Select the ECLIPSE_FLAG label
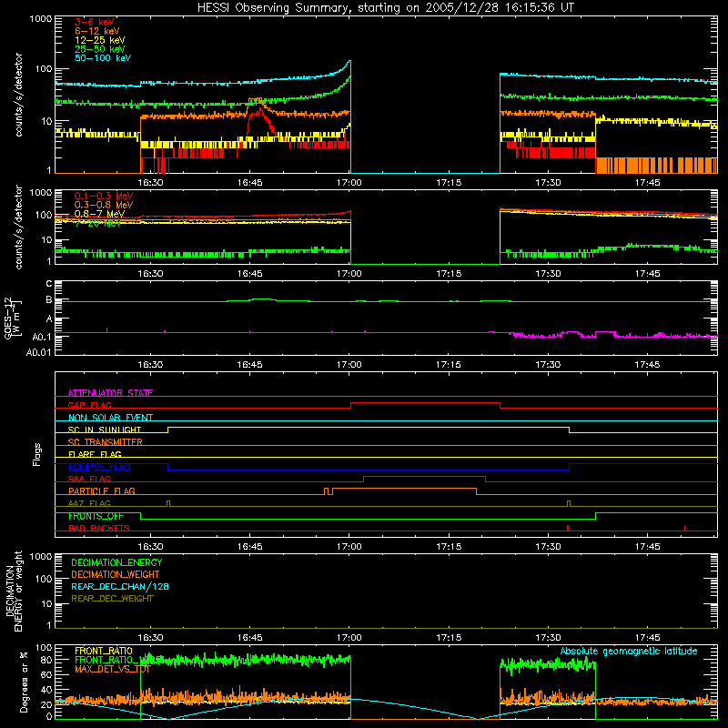Image resolution: width=728 pixels, height=728 pixels. tap(99, 467)
